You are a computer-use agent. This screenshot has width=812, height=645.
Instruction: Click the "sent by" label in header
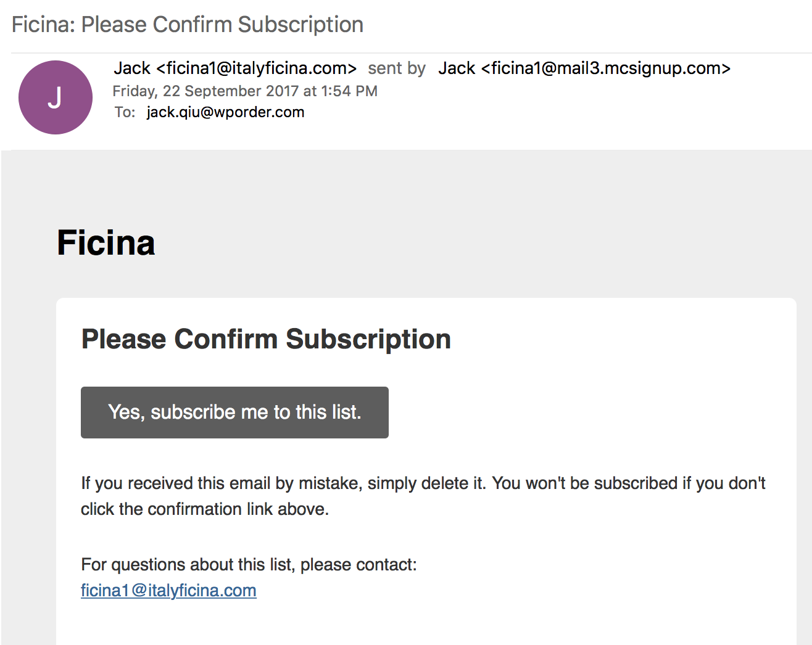coord(397,68)
